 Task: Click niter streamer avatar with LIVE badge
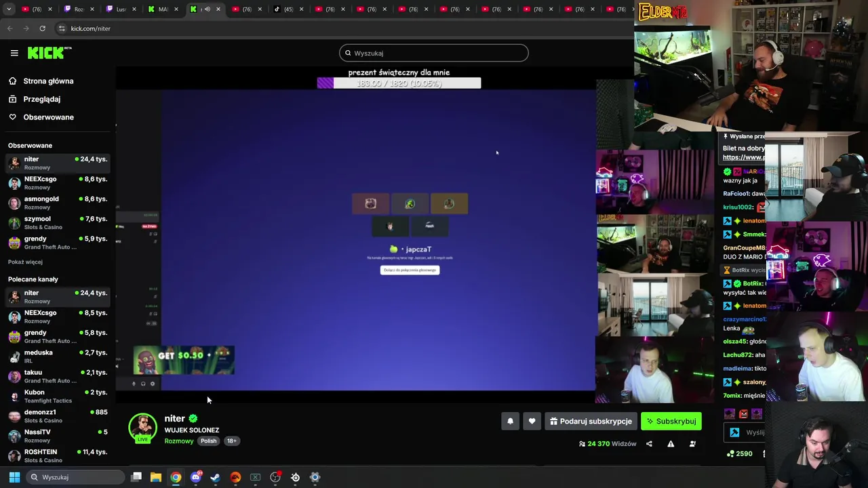142,427
